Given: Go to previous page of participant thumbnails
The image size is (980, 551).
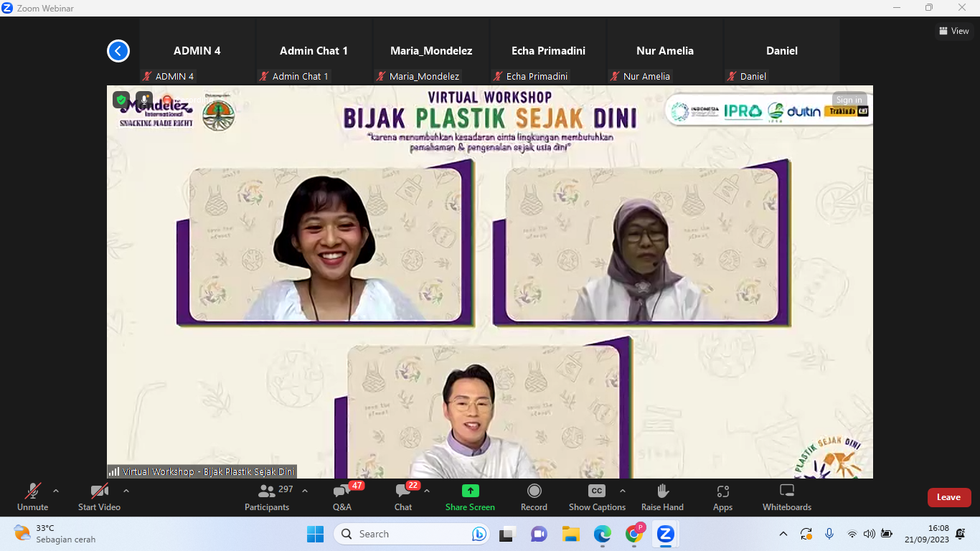Looking at the screenshot, I should tap(118, 51).
